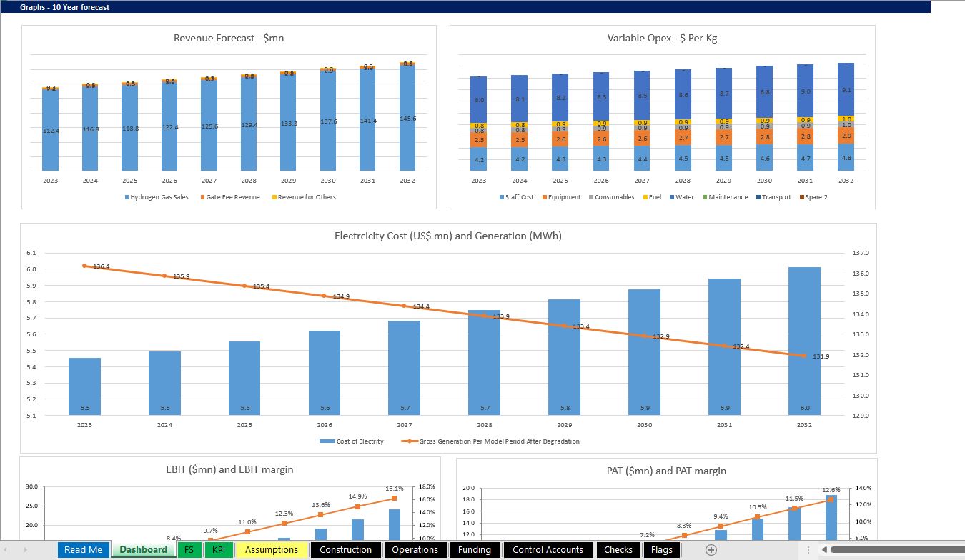The image size is (965, 560).
Task: Click the 9.4% PAT margin data label
Action: pos(721,516)
